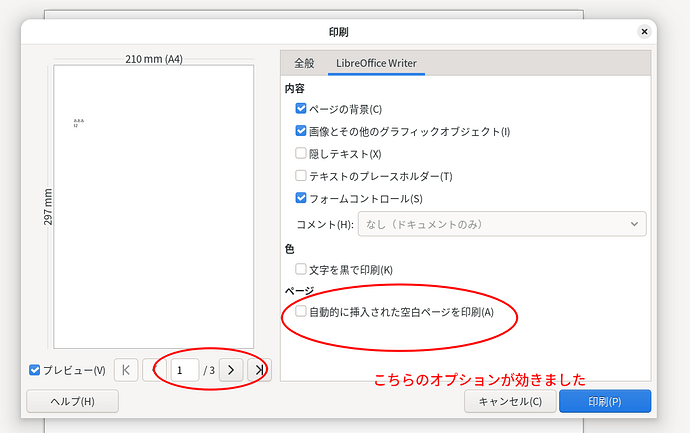The image size is (690, 433).
Task: Toggle 画像とその他のグラフィックオブジェクト(I) checkbox
Action: (301, 131)
